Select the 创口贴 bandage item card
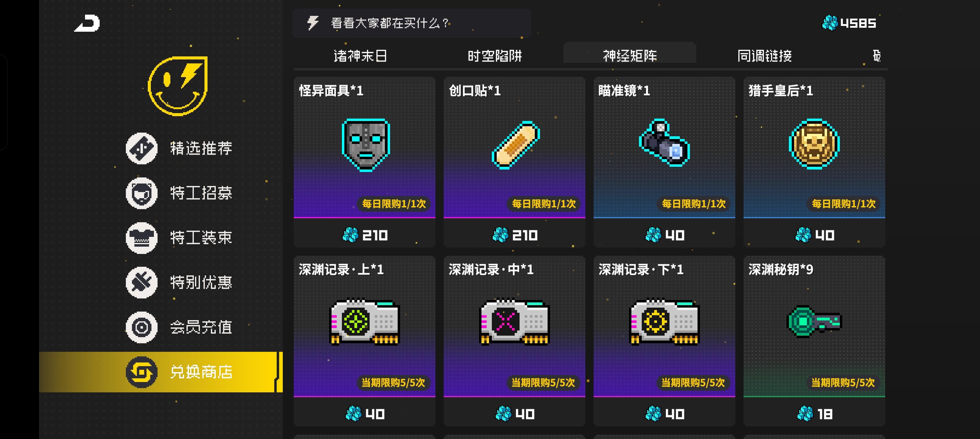 [514, 162]
